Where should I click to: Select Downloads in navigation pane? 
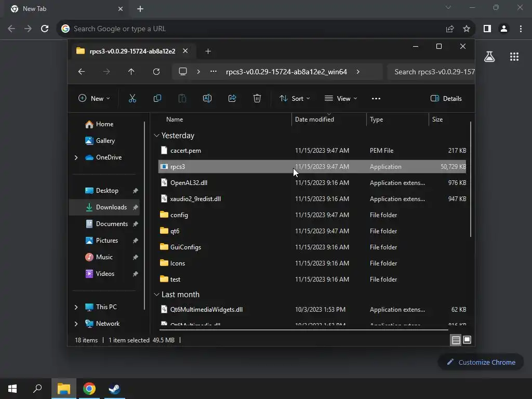[x=104, y=207]
